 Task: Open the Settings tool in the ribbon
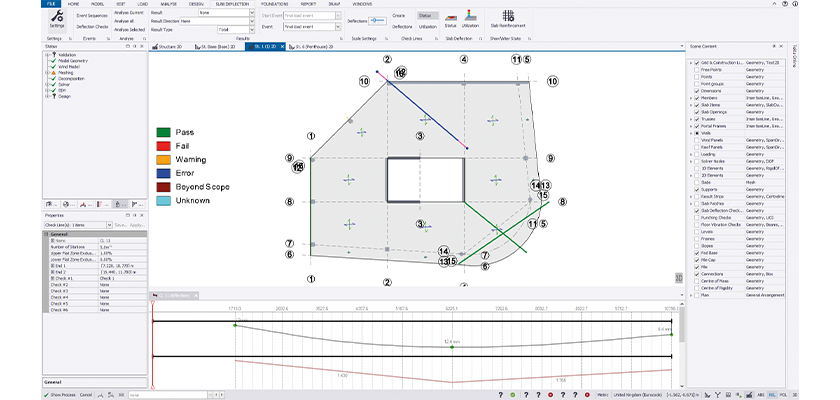pyautogui.click(x=56, y=22)
